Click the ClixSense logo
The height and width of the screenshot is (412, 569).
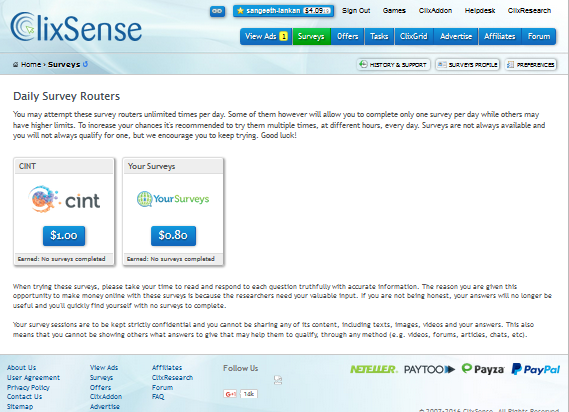point(76,27)
